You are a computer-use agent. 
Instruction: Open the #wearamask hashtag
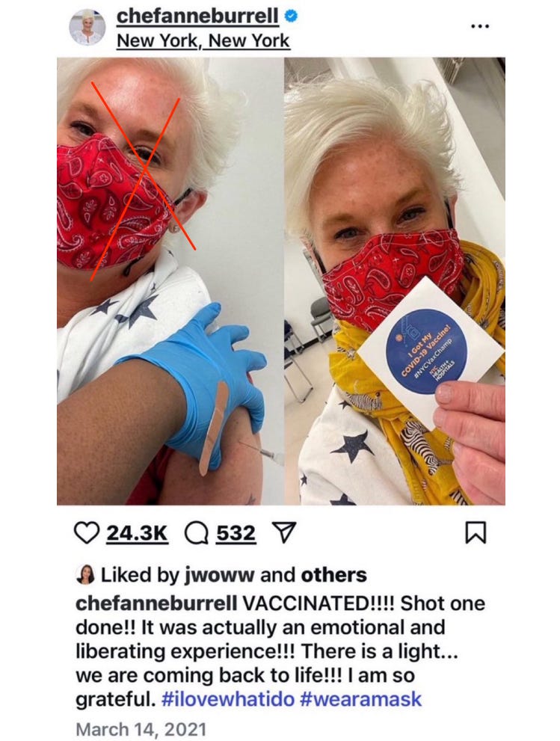(360, 699)
